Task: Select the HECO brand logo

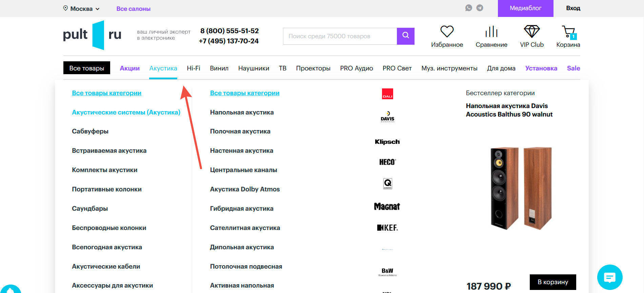Action: [x=387, y=162]
